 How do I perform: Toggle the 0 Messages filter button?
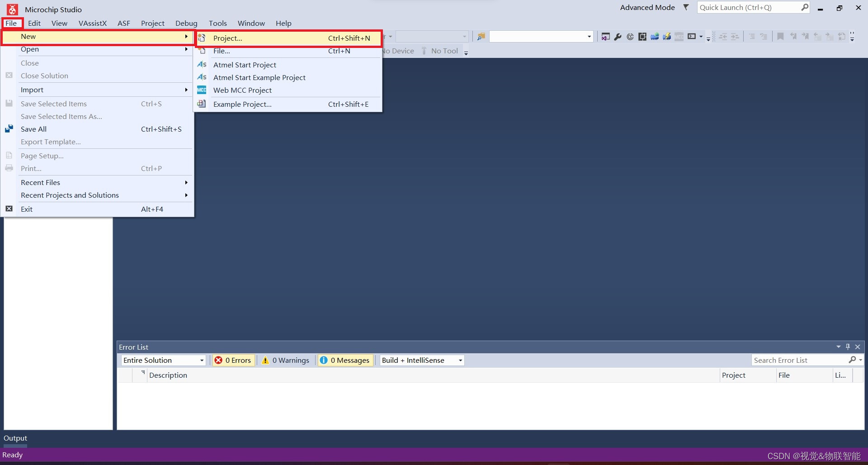coord(345,360)
